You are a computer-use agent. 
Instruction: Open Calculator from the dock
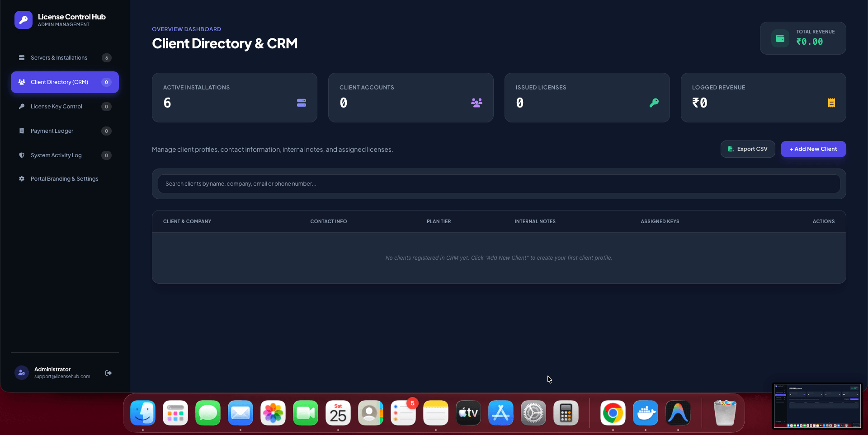click(x=566, y=413)
